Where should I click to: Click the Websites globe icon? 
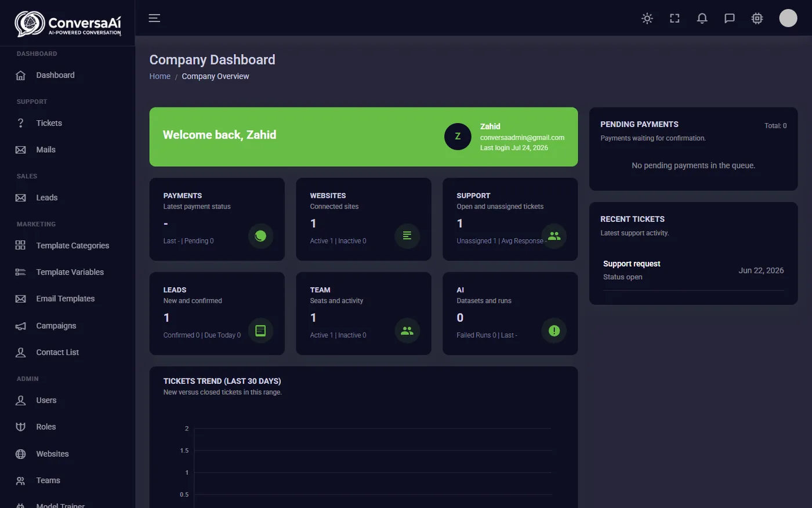tap(20, 454)
